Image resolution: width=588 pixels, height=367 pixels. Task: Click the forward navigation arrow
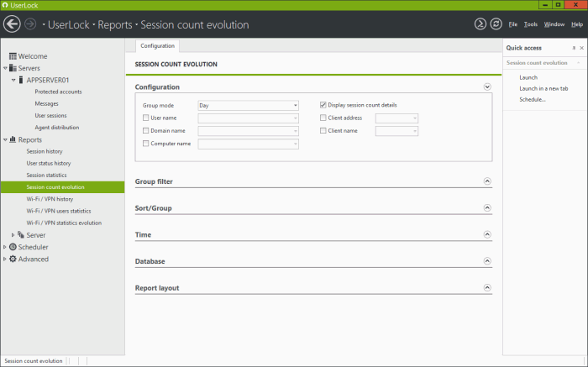tap(30, 24)
